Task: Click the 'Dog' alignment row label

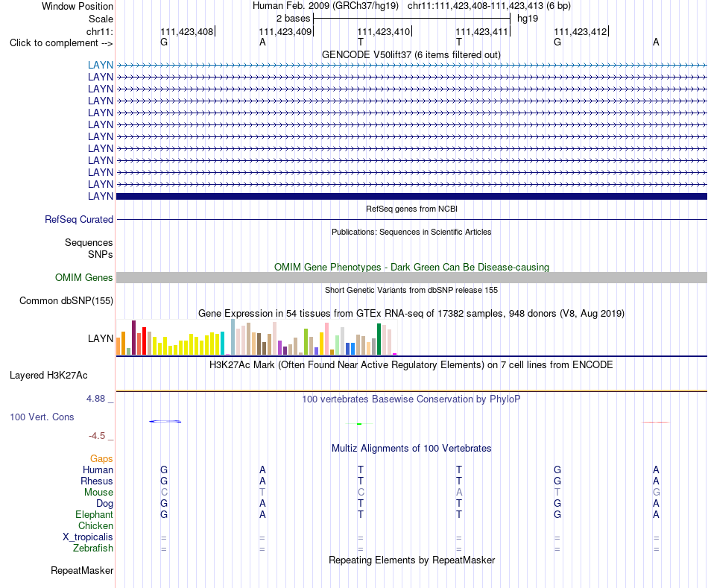Action: [x=104, y=504]
